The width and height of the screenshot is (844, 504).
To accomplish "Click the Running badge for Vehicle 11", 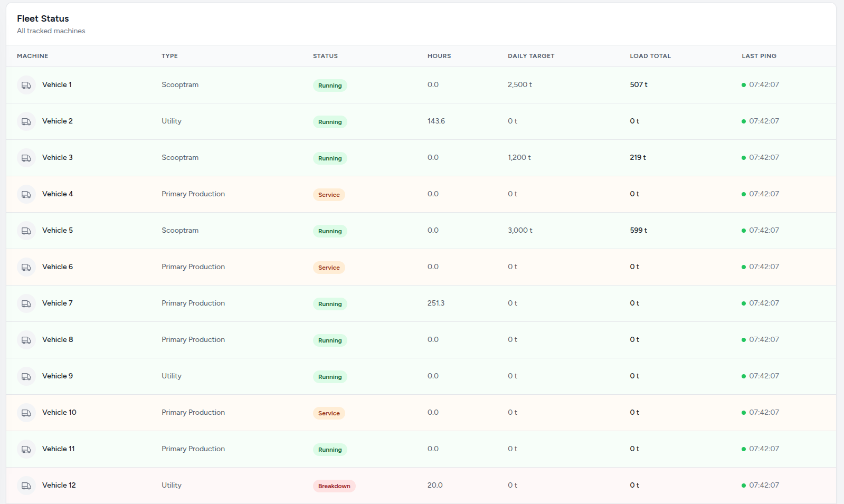I will [x=330, y=450].
